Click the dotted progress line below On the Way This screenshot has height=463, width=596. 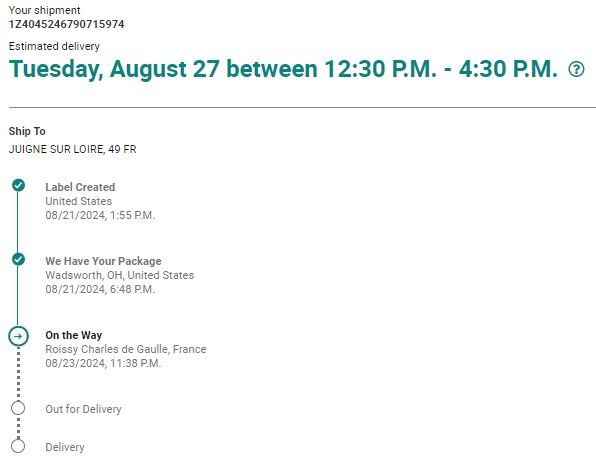pyautogui.click(x=18, y=373)
